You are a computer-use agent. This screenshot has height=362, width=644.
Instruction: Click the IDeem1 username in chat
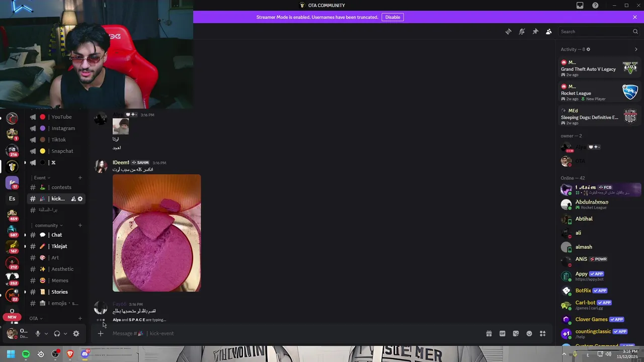pos(121,162)
